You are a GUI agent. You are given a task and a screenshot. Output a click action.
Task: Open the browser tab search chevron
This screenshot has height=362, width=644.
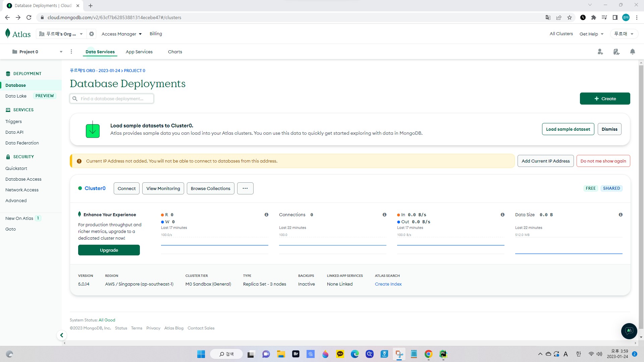[x=590, y=5]
